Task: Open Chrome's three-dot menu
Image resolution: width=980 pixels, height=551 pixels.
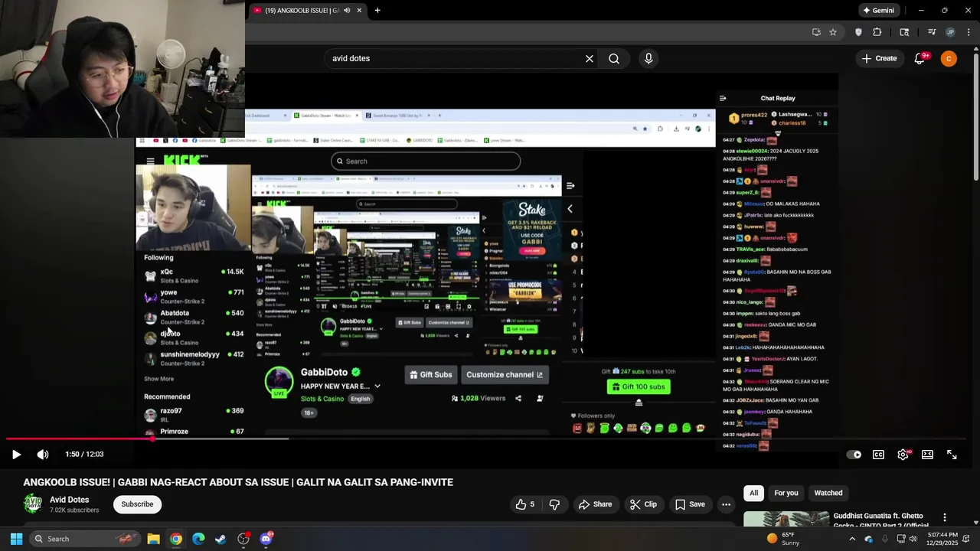Action: [x=969, y=32]
